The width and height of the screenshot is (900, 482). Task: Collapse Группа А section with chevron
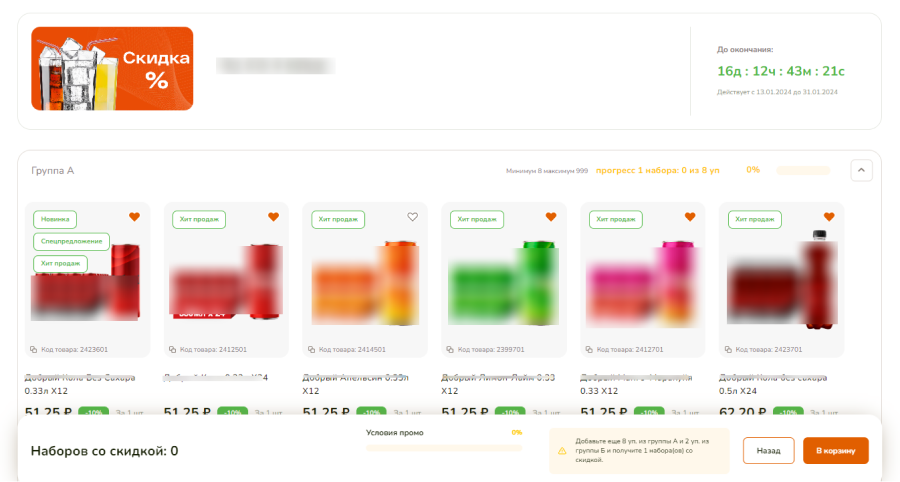861,170
